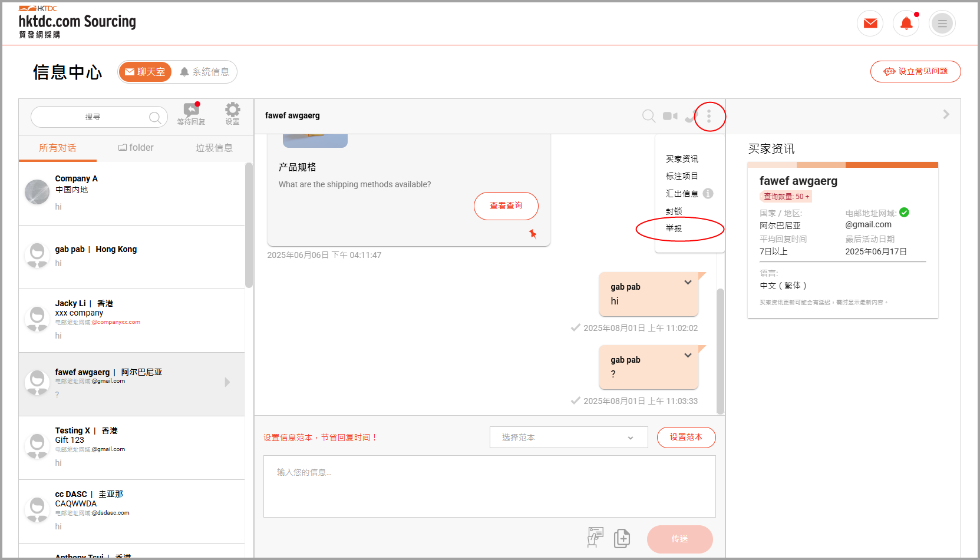Click the 设置范本 set template button

[x=686, y=438]
